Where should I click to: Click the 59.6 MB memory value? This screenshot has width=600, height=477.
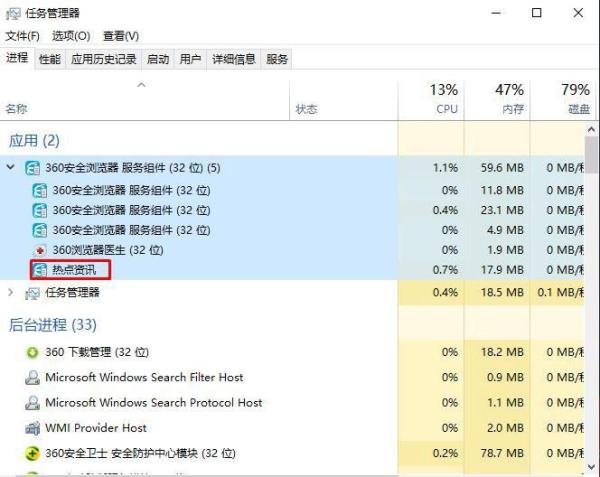click(x=502, y=168)
